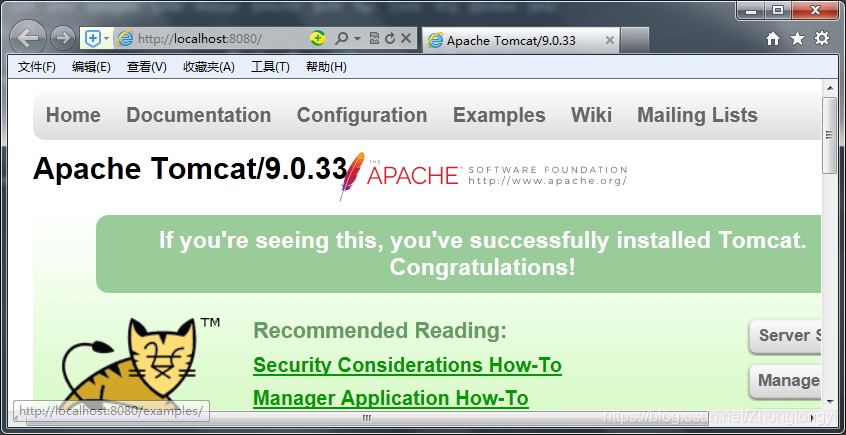Screen dimensions: 846x435
Task: Click the magnifier search icon in address bar
Action: (342, 38)
